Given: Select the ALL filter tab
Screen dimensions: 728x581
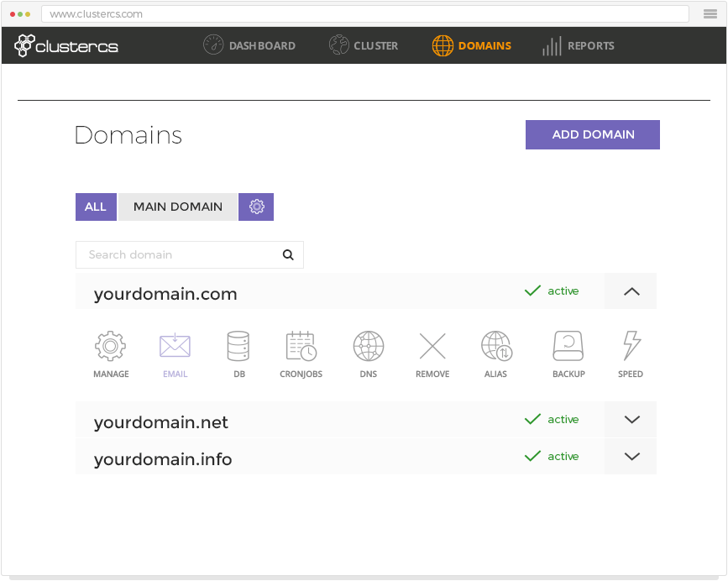Looking at the screenshot, I should pyautogui.click(x=96, y=207).
